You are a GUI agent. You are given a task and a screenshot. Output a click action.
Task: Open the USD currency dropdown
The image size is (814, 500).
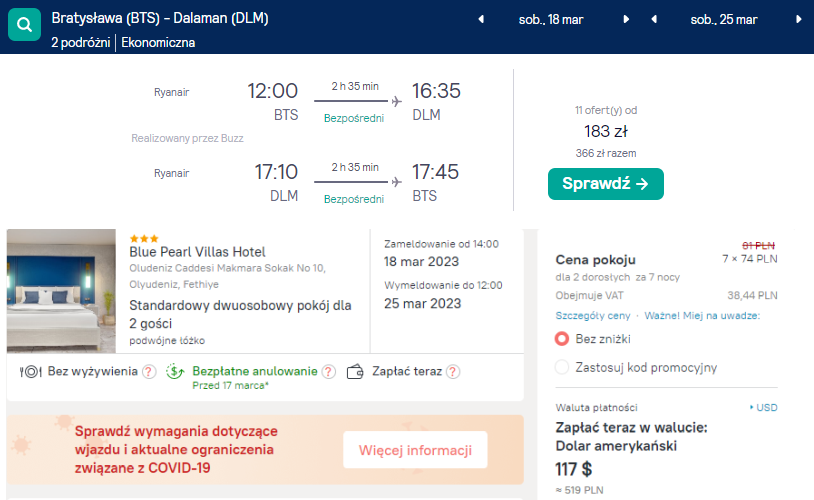coord(764,408)
